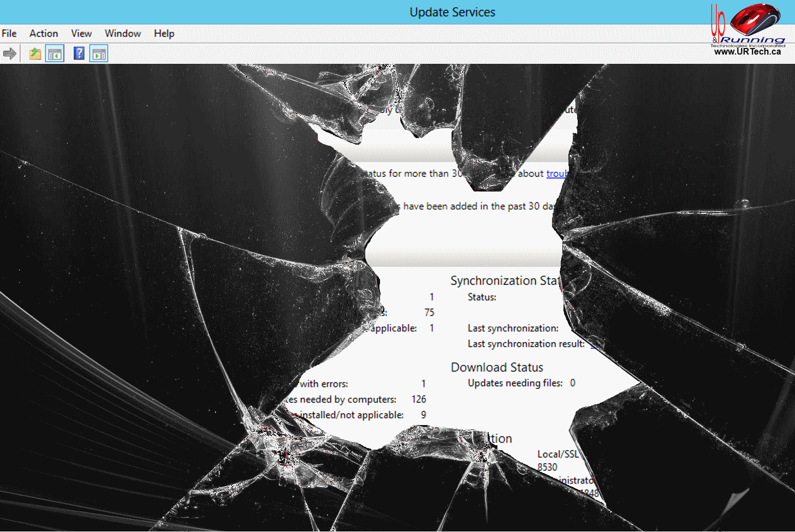Click the Last synchronization result label
795x532 pixels.
tap(526, 344)
